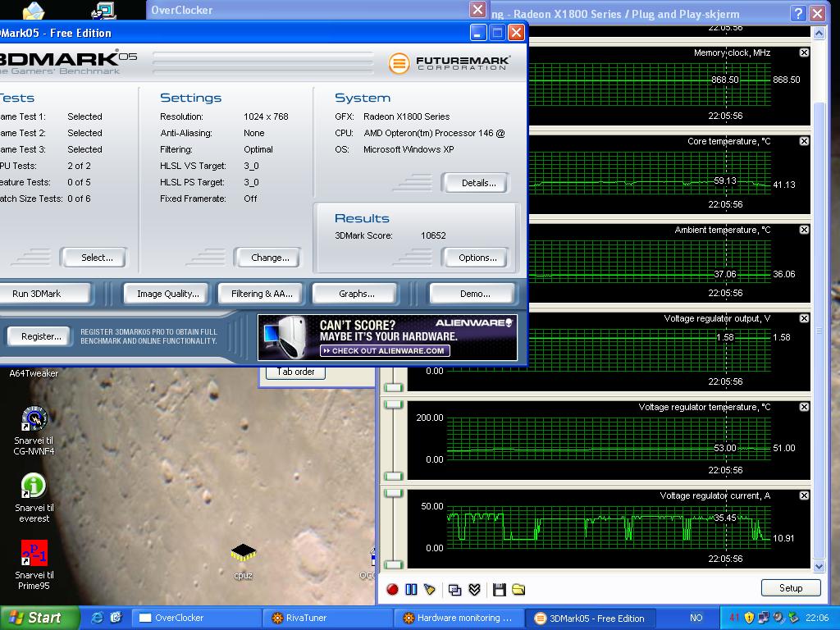Clear history with the broom icon

[x=430, y=590]
